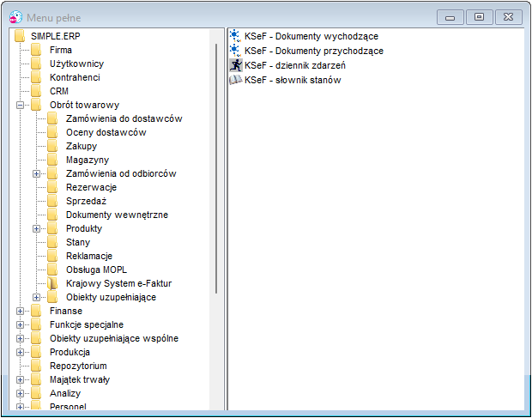This screenshot has height=418, width=532.
Task: Select the Funkcje specjalne label
Action: click(87, 324)
